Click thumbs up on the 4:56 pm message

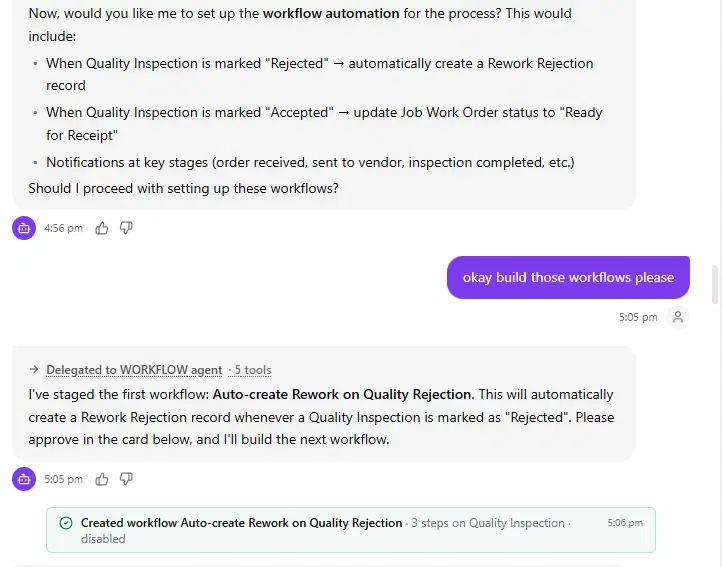point(102,228)
